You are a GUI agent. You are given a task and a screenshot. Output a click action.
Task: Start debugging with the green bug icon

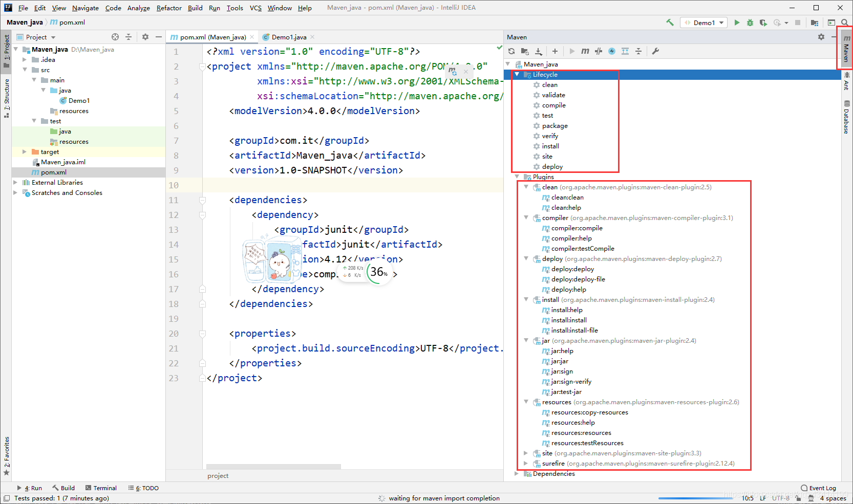point(750,23)
